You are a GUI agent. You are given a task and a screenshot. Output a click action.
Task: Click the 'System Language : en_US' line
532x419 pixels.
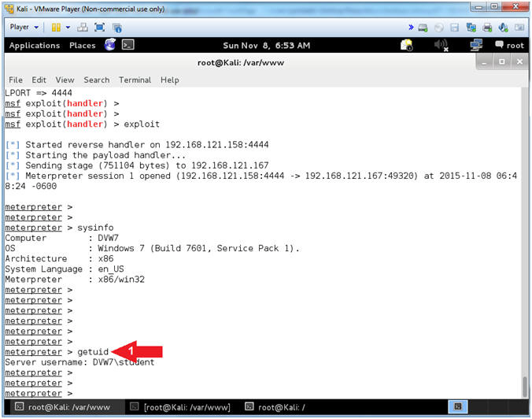point(65,269)
